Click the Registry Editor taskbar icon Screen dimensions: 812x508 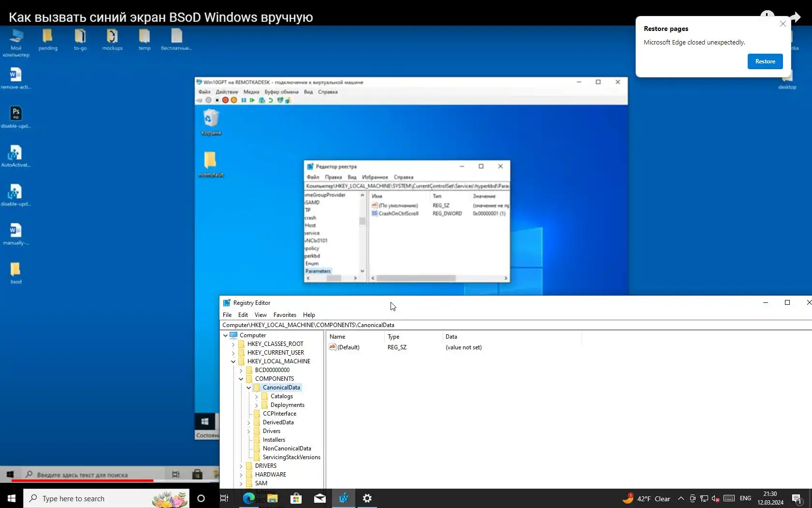point(343,498)
